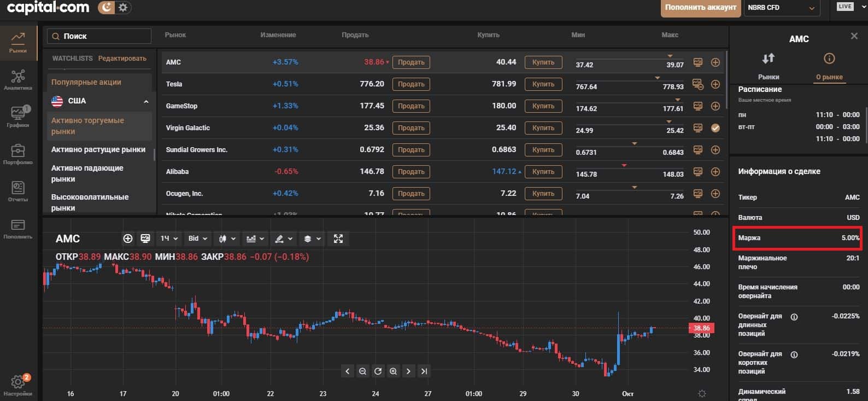Click monitor icon in chart toolbar
This screenshot has width=868, height=401.
click(x=145, y=239)
